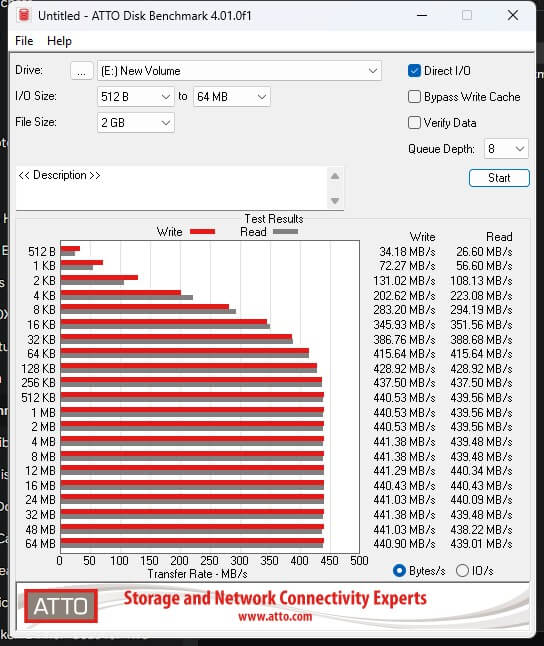544x646 pixels.
Task: Click the gray Read legend swatch
Action: click(285, 232)
